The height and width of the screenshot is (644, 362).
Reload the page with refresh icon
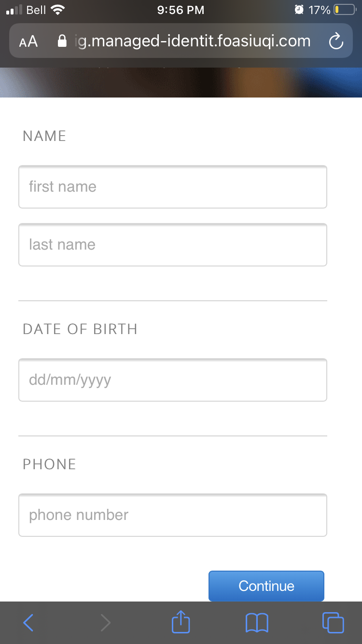(336, 42)
